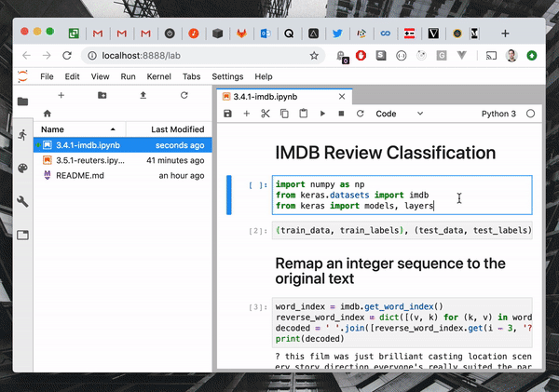Close the 3.4.1-imdb.ipynb tab
559x392 pixels.
[342, 97]
